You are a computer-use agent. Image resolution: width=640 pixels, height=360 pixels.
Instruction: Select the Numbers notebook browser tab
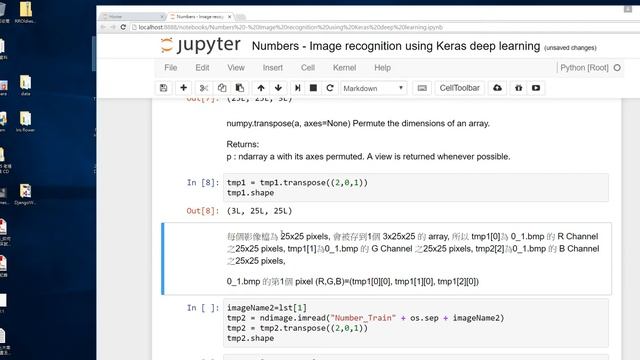coord(200,17)
